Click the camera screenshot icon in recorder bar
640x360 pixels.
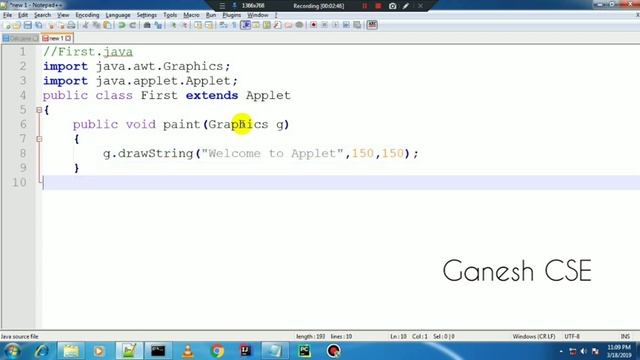click(x=392, y=6)
